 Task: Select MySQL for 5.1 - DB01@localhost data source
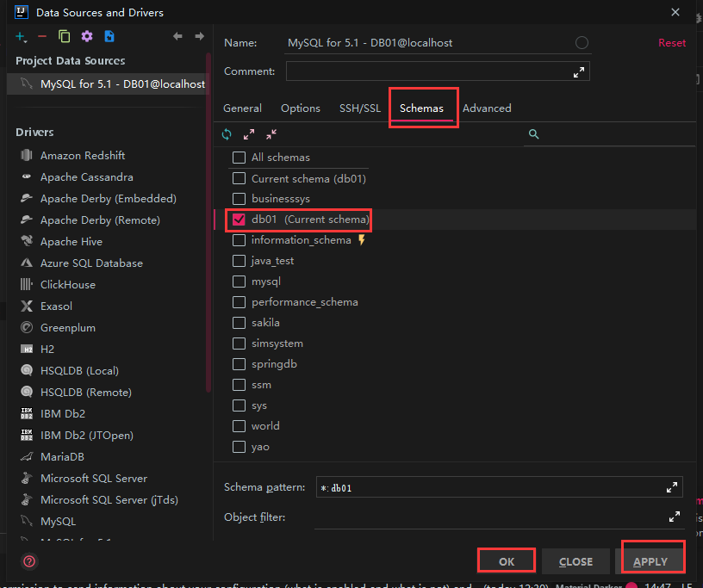pyautogui.click(x=108, y=84)
